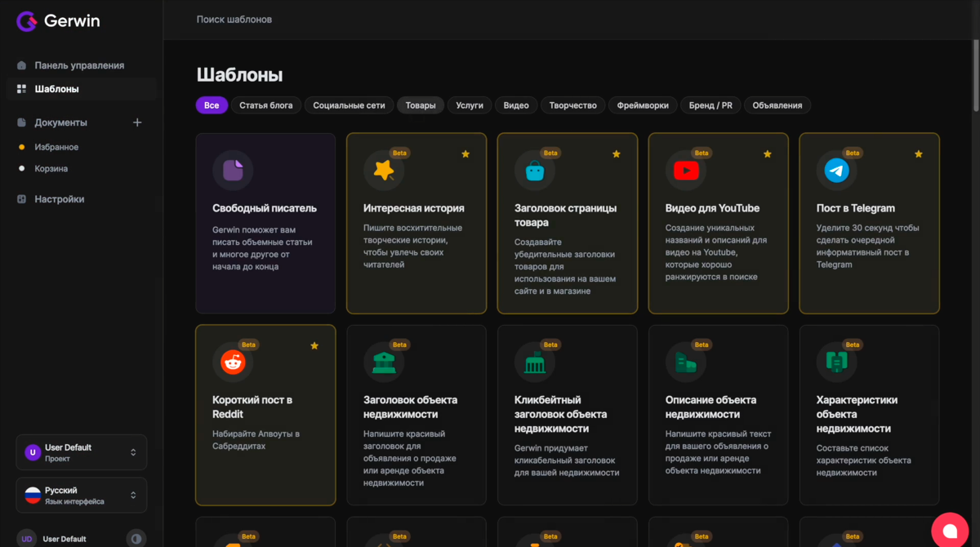Open Панель управления in sidebar
Screen dimensions: 980x547
[x=79, y=65]
